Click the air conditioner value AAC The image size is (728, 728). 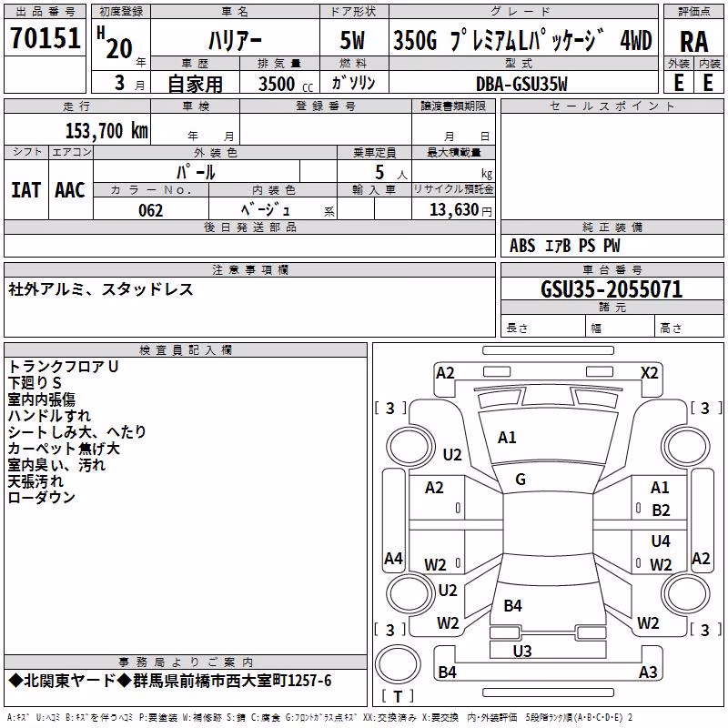click(70, 190)
